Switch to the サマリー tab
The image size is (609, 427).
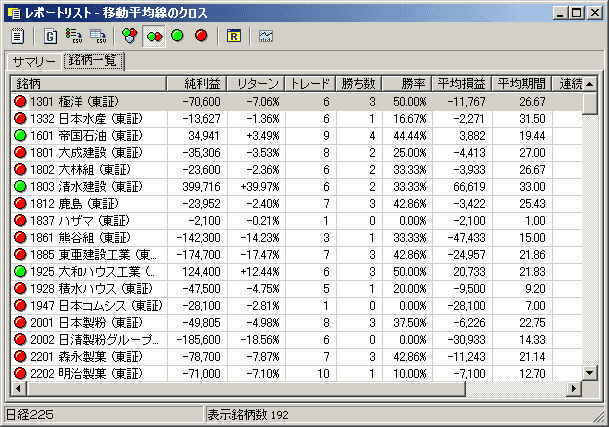tap(34, 61)
